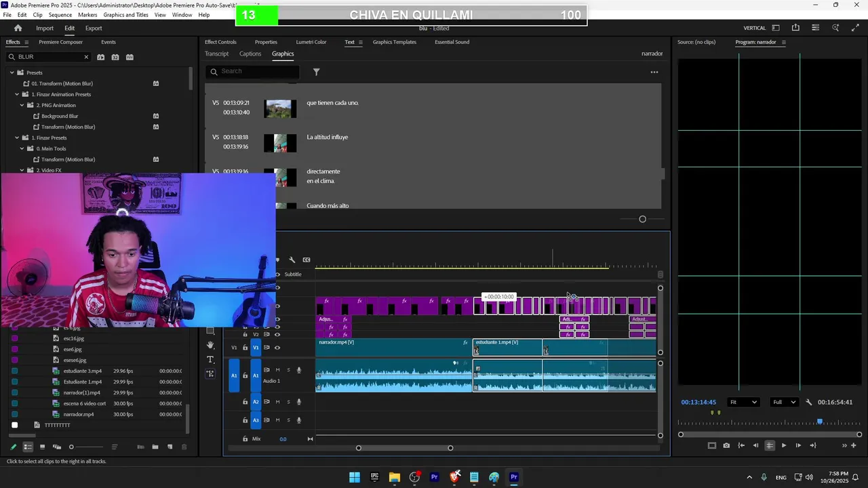The height and width of the screenshot is (488, 868).
Task: Toggle project writable pencil icon
Action: (13, 447)
